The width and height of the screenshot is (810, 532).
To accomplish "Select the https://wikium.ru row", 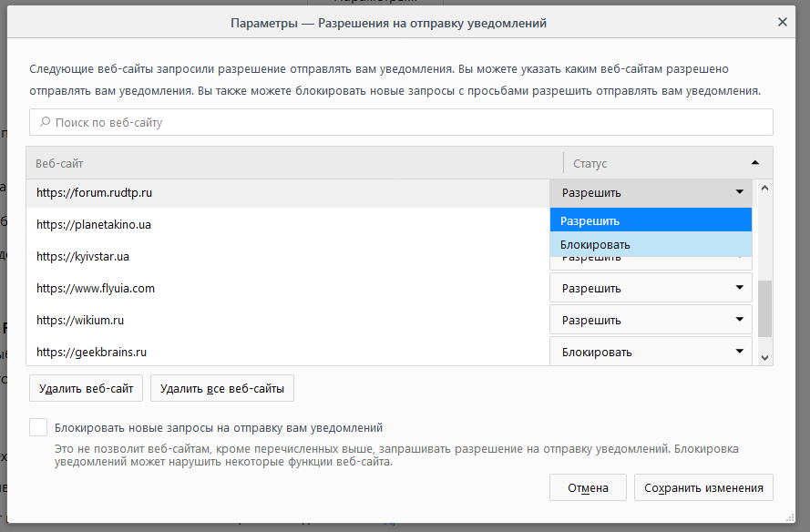I will click(288, 321).
